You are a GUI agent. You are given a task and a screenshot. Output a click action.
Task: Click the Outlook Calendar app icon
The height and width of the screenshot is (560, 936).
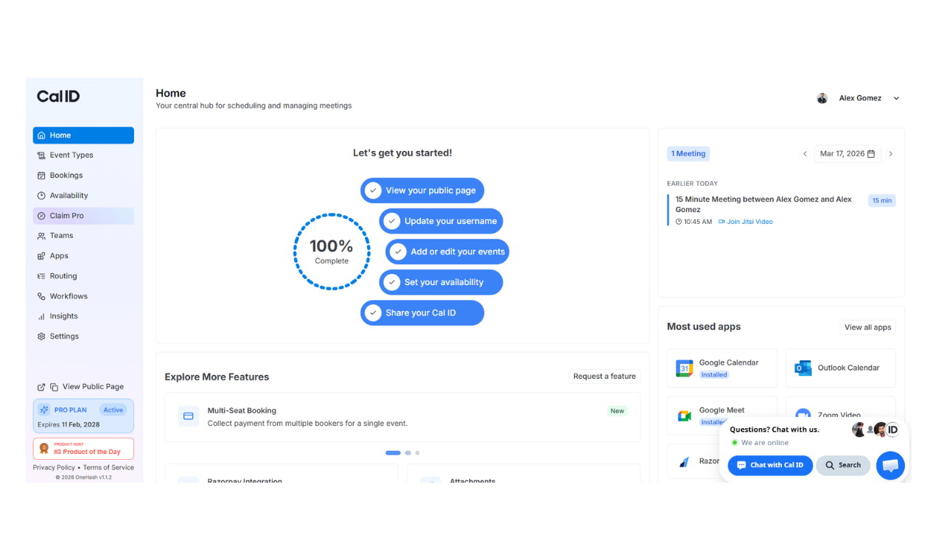[803, 368]
